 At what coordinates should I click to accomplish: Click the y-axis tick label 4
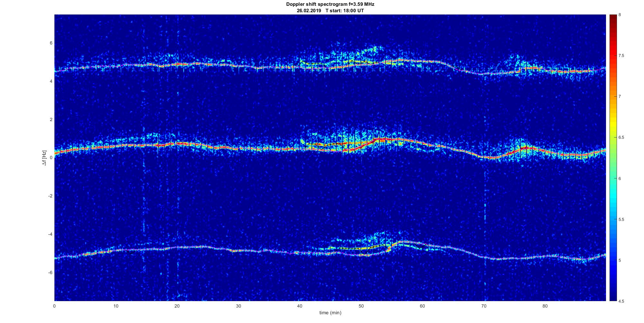point(51,81)
